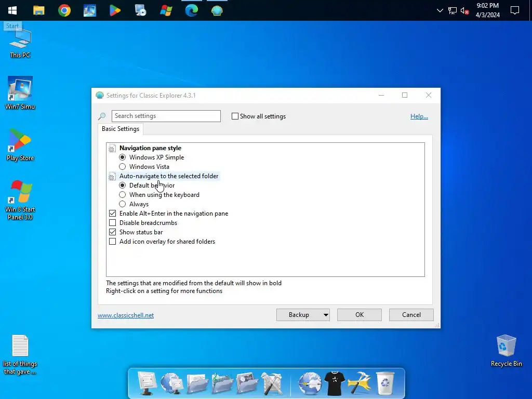Viewport: 532px width, 399px height.
Task: Open the Help... link
Action: [x=419, y=116]
